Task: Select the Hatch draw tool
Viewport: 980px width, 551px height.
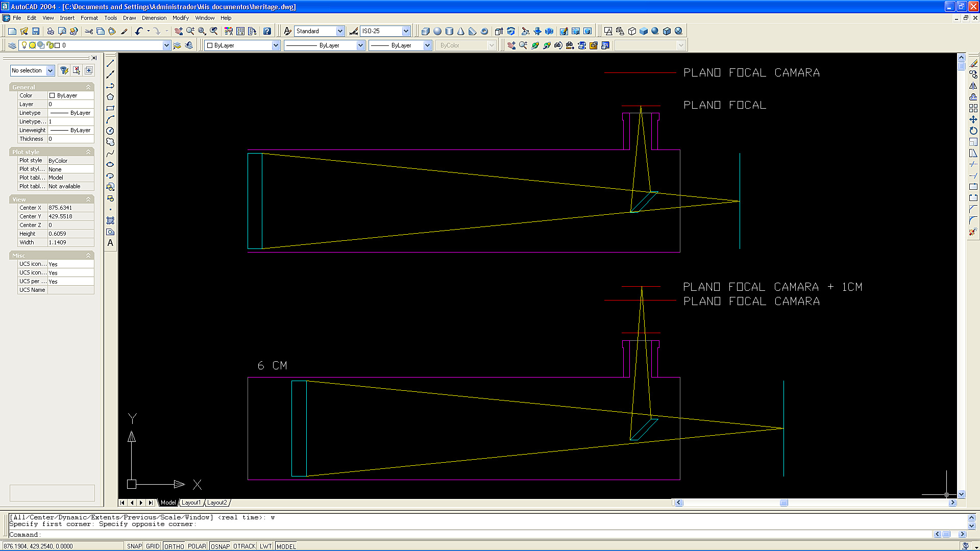Action: pos(110,220)
